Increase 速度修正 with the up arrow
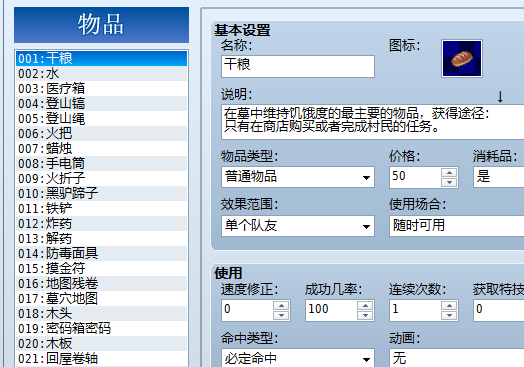The width and height of the screenshot is (524, 367). pyautogui.click(x=281, y=305)
